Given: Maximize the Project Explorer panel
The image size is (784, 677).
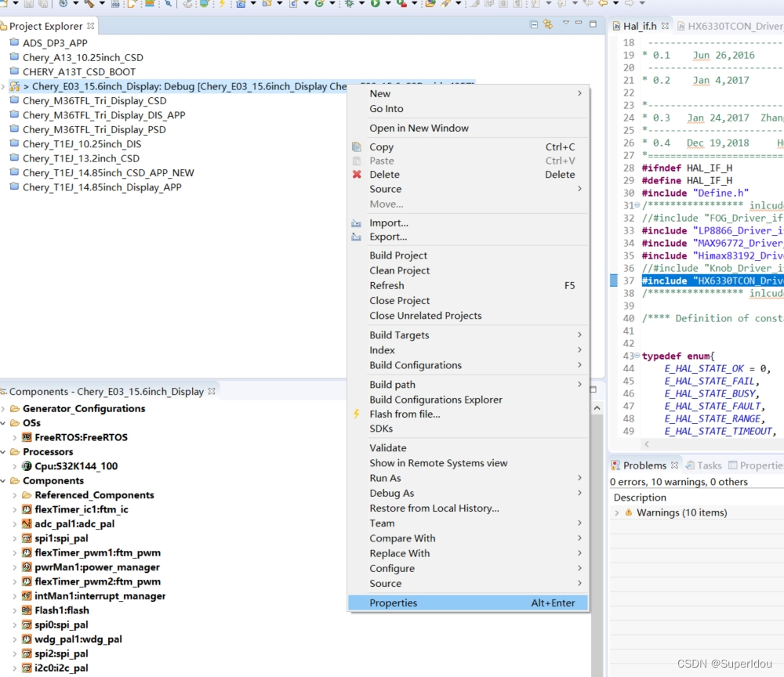Looking at the screenshot, I should (593, 24).
